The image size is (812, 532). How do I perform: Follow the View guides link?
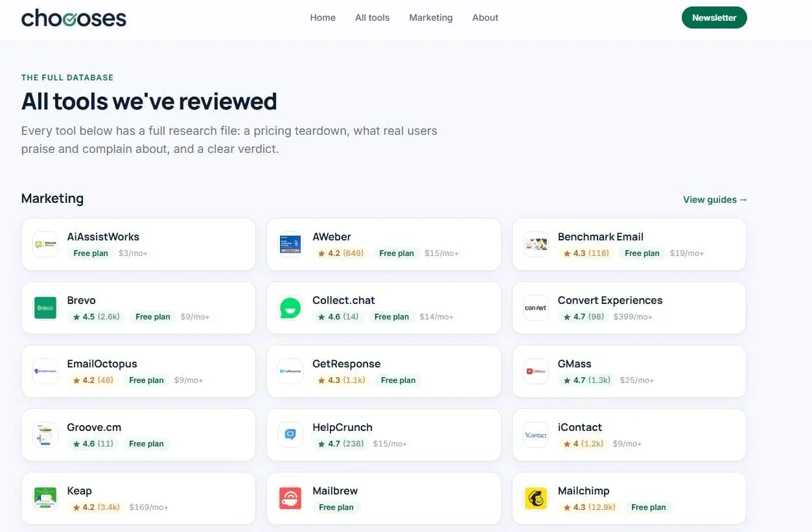[x=715, y=200]
